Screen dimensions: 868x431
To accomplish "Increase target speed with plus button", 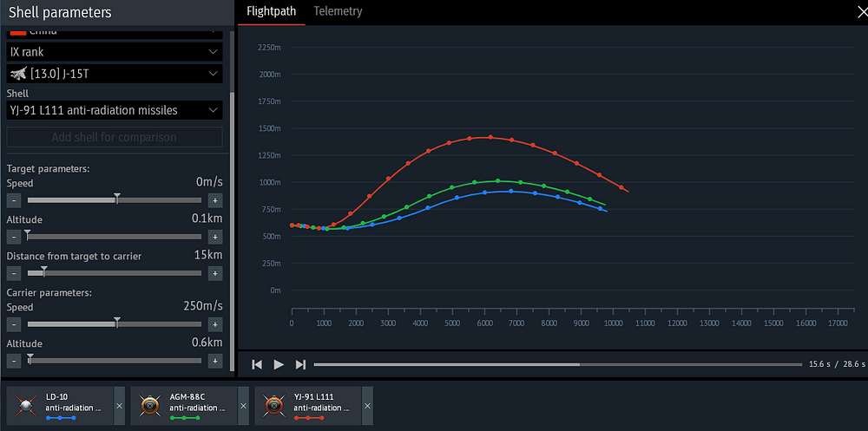I will pos(215,200).
